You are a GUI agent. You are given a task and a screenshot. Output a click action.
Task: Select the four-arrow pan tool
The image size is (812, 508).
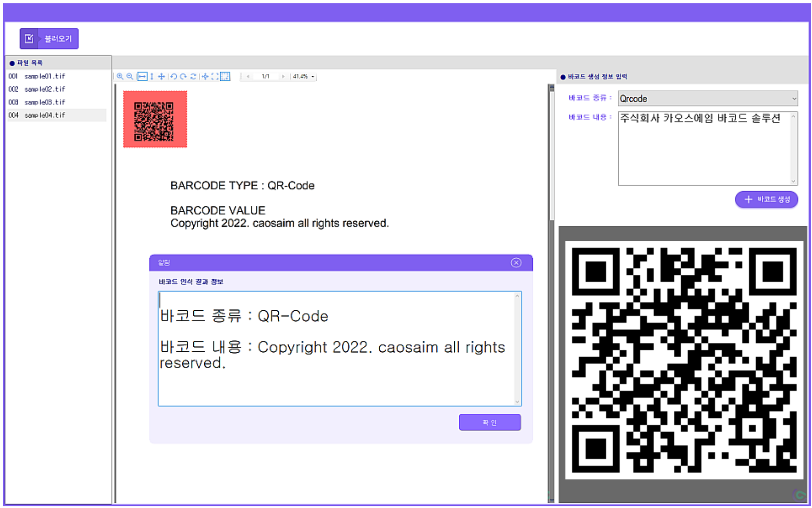[162, 77]
